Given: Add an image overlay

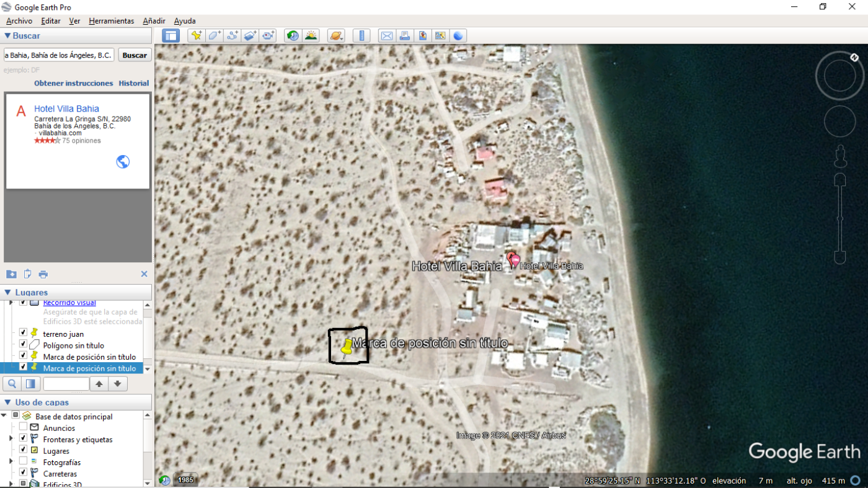Looking at the screenshot, I should point(250,35).
